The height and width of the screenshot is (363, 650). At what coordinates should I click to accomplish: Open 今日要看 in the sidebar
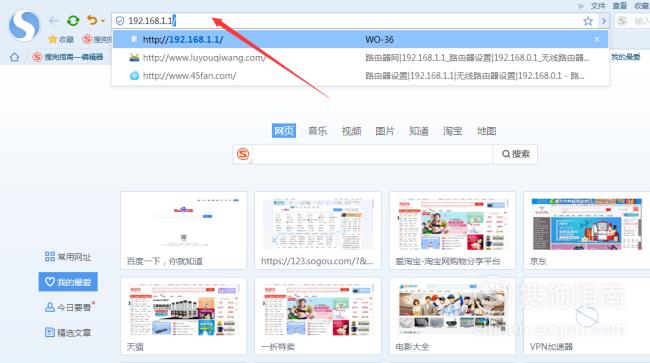(68, 307)
